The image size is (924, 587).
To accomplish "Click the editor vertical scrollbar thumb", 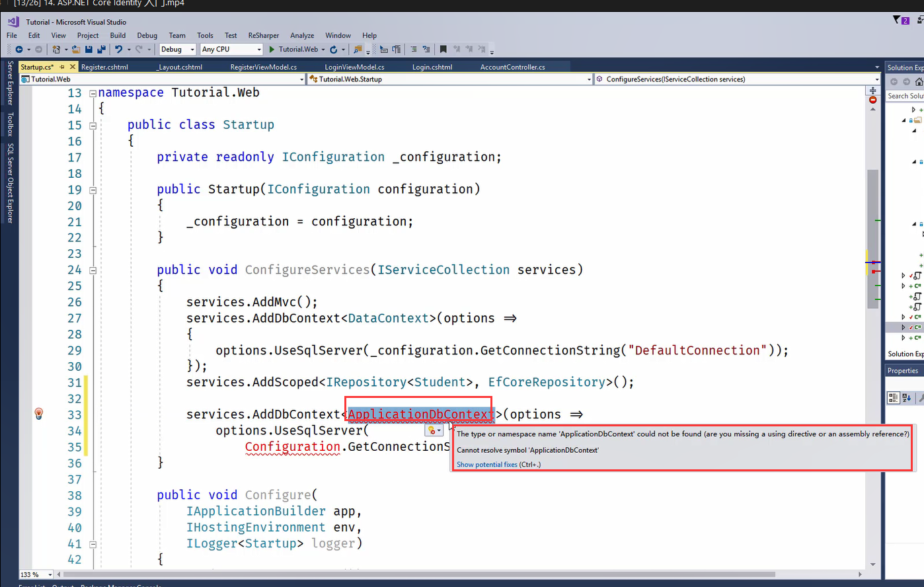I will click(x=872, y=238).
